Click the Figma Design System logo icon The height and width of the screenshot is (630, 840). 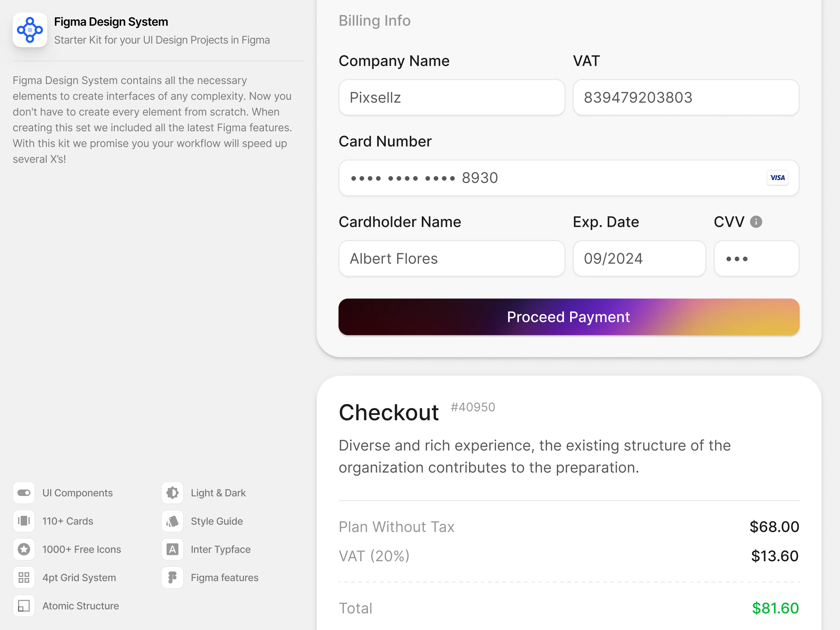click(30, 30)
